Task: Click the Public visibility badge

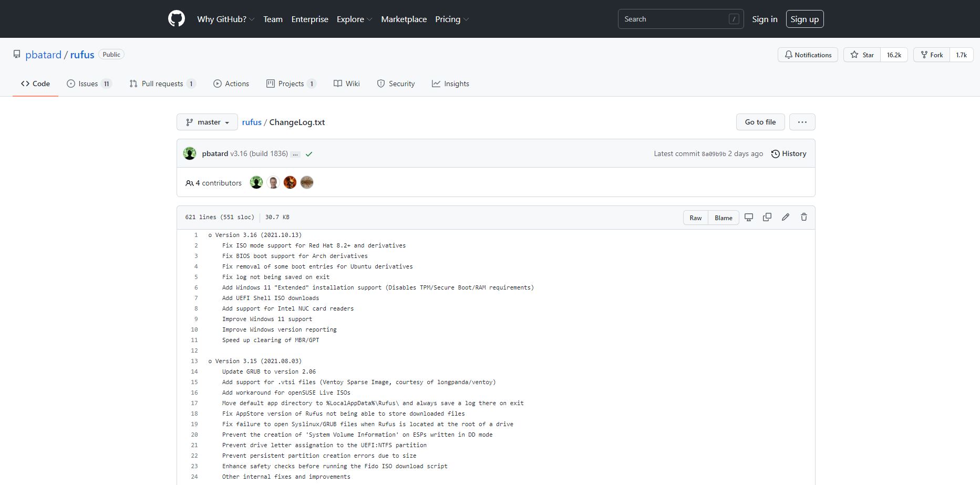Action: click(x=111, y=55)
